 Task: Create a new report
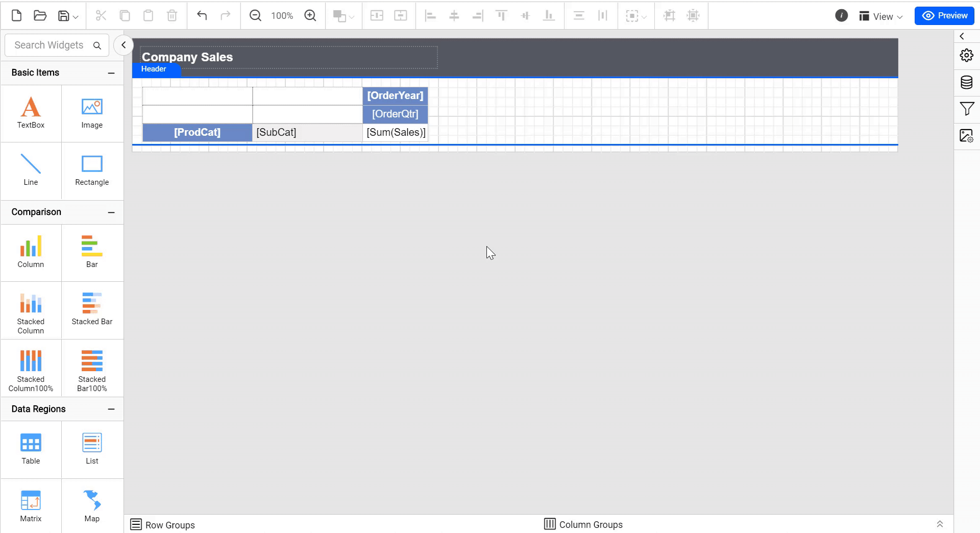coord(16,15)
